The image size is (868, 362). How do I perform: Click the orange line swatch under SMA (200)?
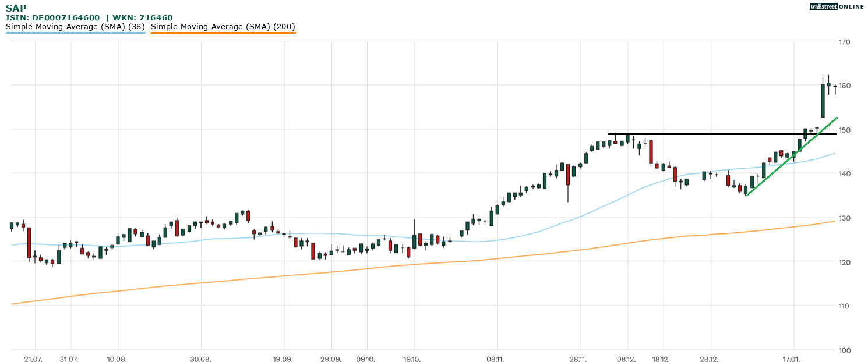point(223,33)
